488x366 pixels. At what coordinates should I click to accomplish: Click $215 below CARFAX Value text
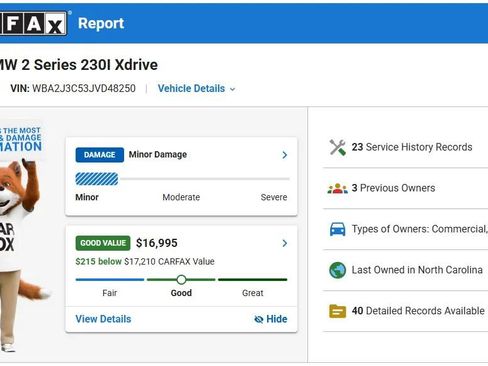click(x=145, y=262)
